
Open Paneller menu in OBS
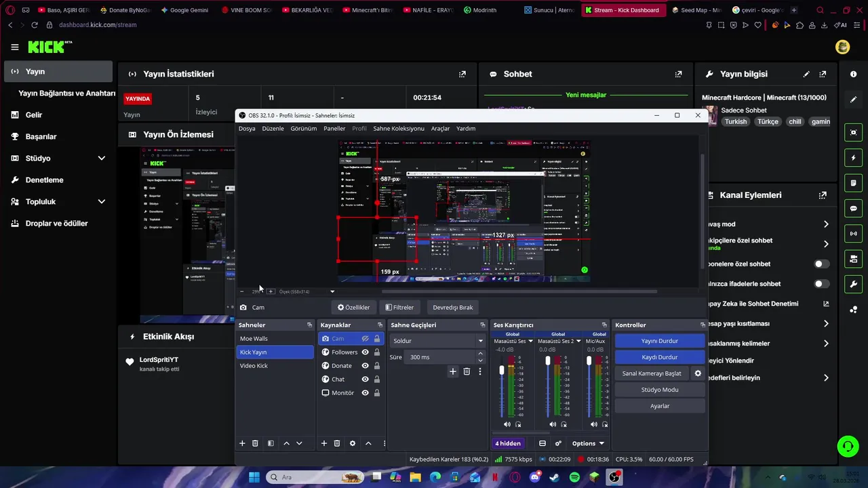point(334,128)
